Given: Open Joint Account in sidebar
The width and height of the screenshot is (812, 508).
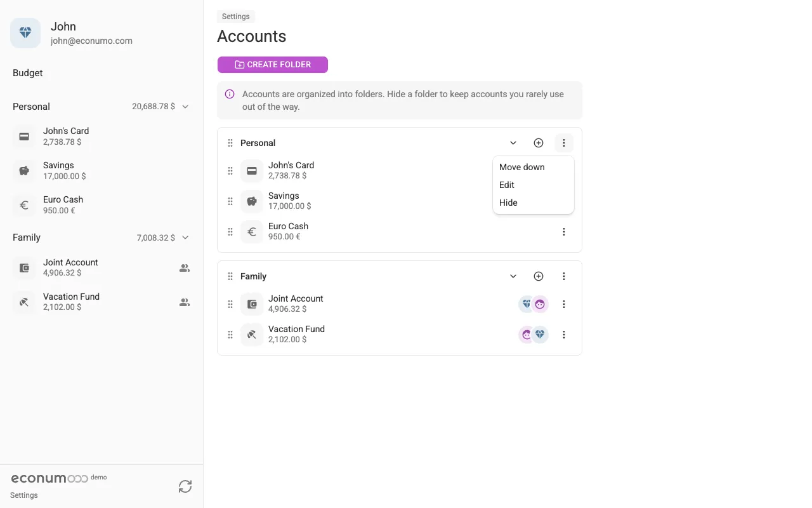Looking at the screenshot, I should click(x=101, y=268).
